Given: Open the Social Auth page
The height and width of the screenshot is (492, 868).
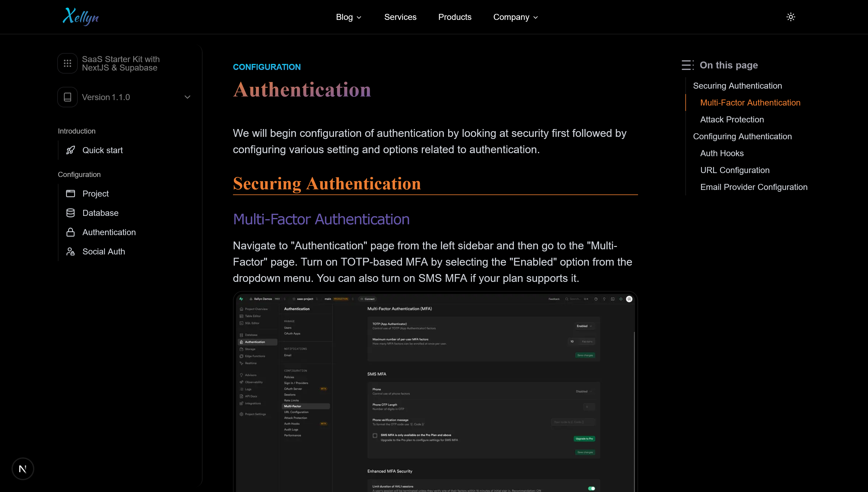Looking at the screenshot, I should [104, 251].
